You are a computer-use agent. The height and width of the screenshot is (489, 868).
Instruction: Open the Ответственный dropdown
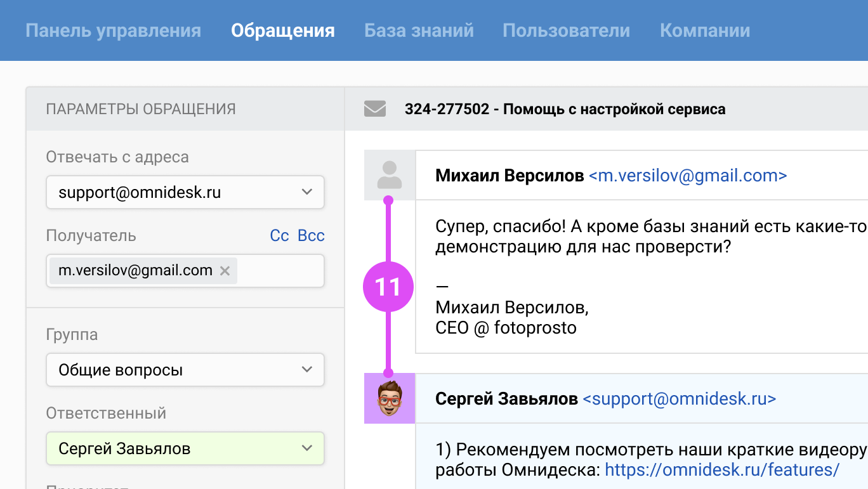185,448
